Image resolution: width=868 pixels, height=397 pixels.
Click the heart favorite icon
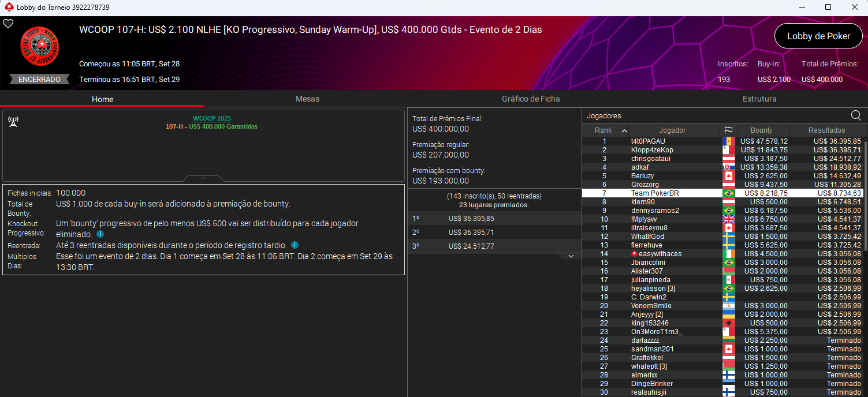(x=8, y=24)
